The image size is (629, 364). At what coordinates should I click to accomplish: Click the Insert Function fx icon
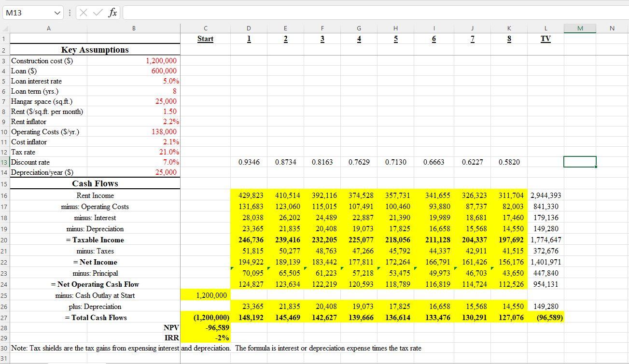(112, 13)
